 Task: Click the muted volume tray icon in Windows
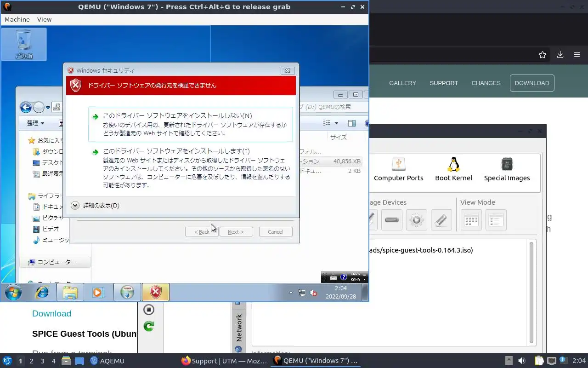tap(314, 293)
